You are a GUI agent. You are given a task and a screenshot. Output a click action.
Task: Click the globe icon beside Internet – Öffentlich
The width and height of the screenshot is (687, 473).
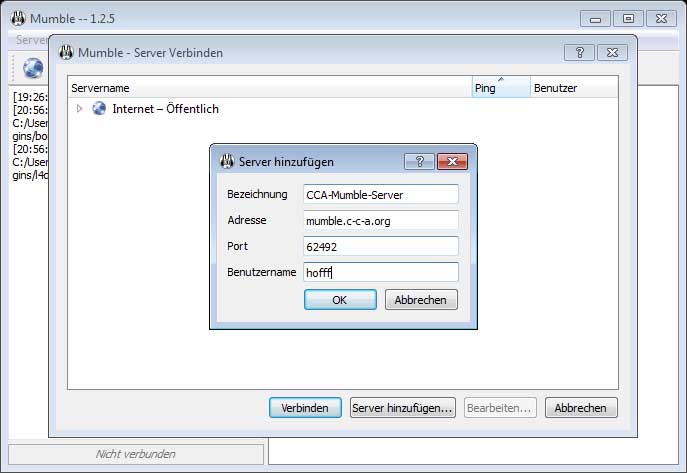coord(99,108)
